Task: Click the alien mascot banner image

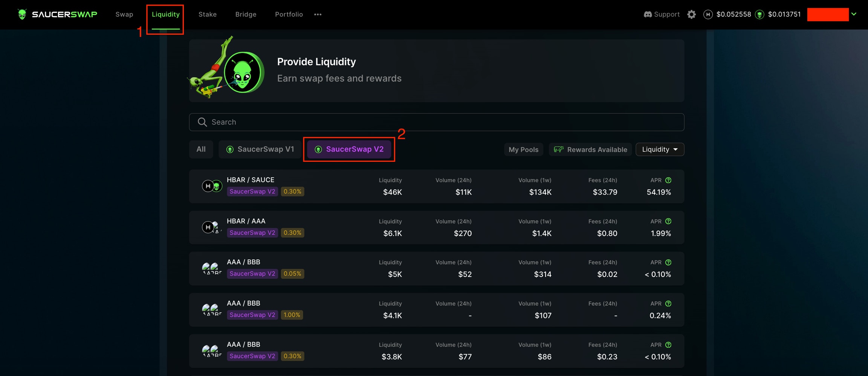Action: [226, 67]
